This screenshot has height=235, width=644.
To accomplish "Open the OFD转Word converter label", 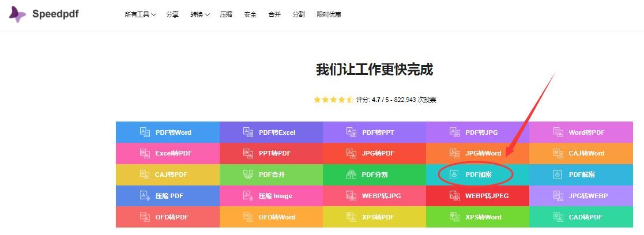I will coord(277,217).
